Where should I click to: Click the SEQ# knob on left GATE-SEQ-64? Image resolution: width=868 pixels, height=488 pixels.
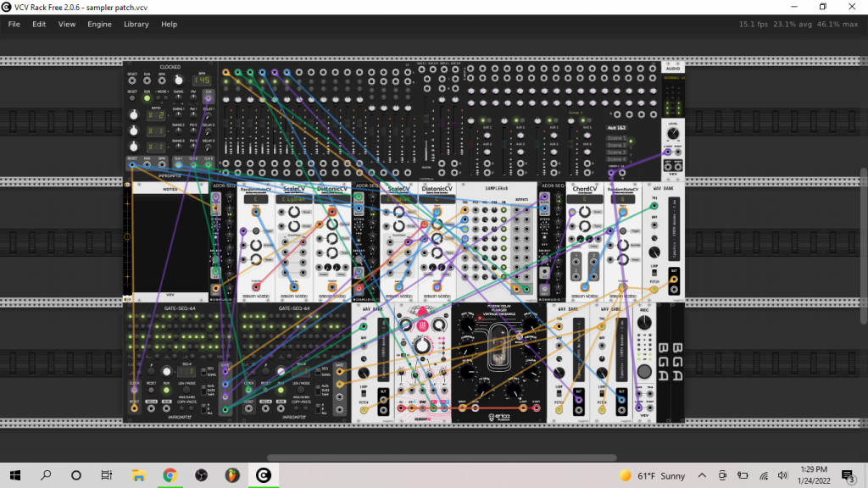pyautogui.click(x=167, y=372)
